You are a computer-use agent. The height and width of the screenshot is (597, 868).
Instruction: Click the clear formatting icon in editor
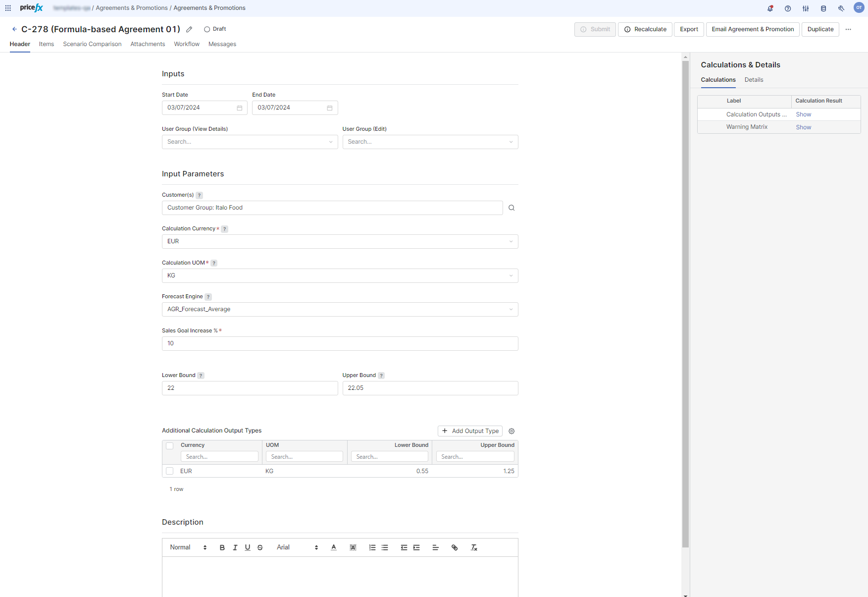[x=474, y=547]
